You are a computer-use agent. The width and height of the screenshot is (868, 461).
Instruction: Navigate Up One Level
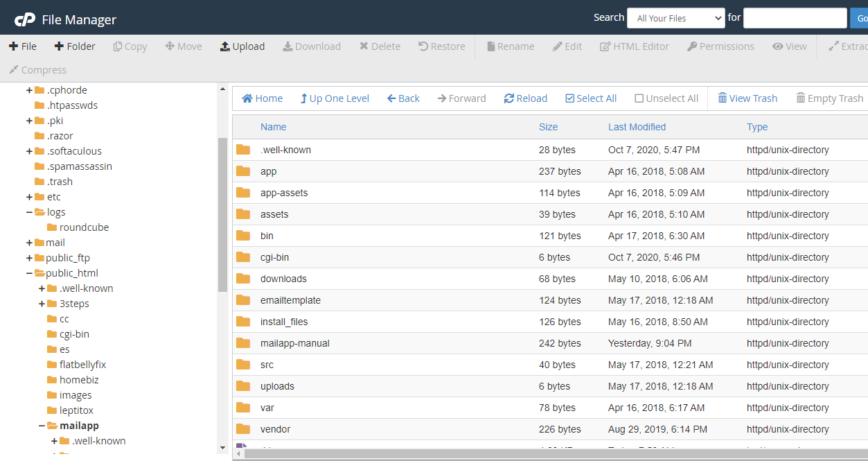[335, 98]
